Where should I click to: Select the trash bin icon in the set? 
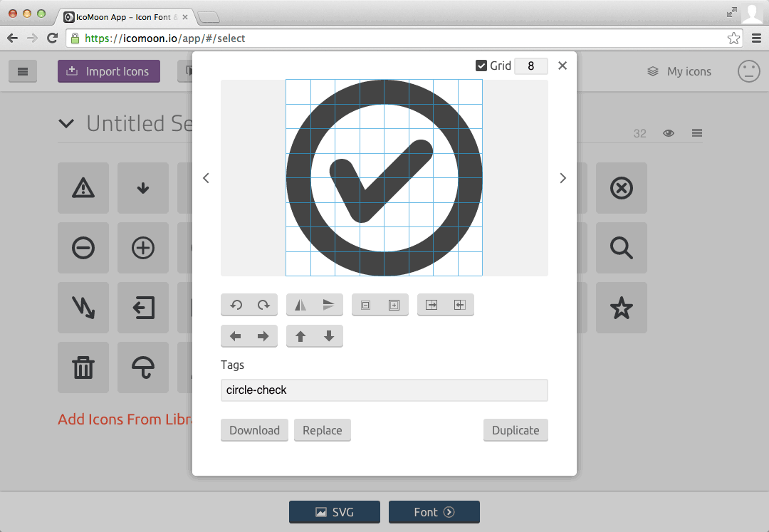(83, 367)
